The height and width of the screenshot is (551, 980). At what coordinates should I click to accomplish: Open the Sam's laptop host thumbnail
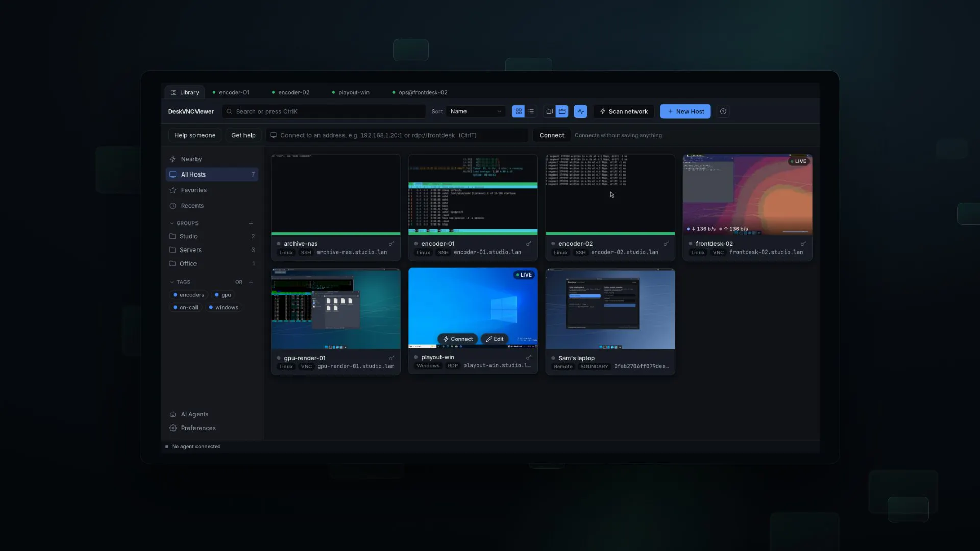click(x=610, y=309)
